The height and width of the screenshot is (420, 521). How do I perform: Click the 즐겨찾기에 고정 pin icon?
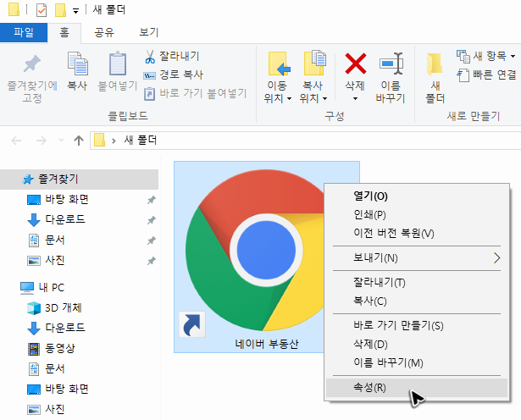(32, 64)
